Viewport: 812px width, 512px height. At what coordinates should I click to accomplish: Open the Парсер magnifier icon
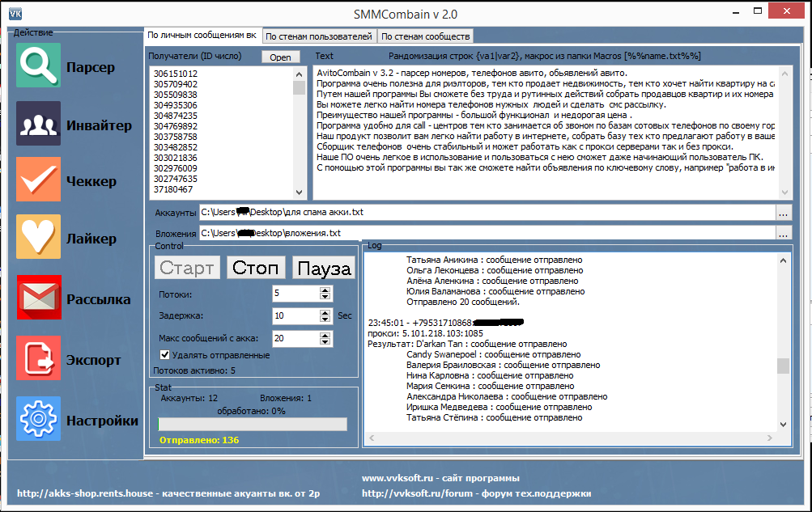coord(38,66)
